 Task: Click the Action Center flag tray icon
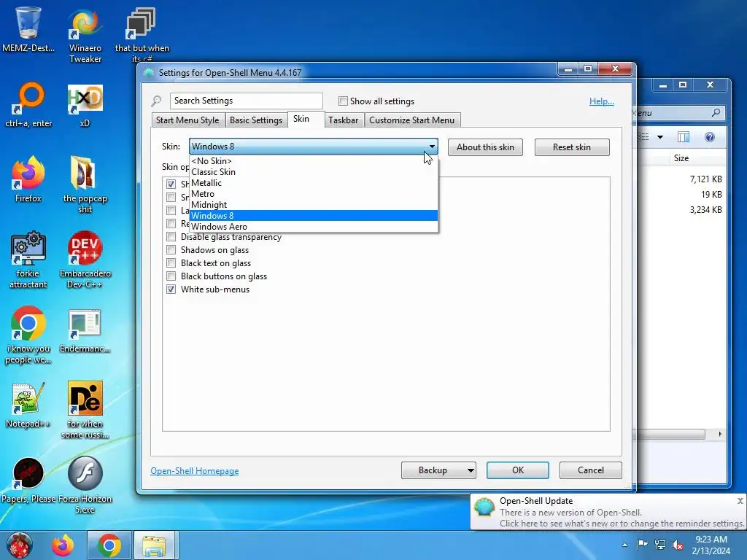[642, 544]
